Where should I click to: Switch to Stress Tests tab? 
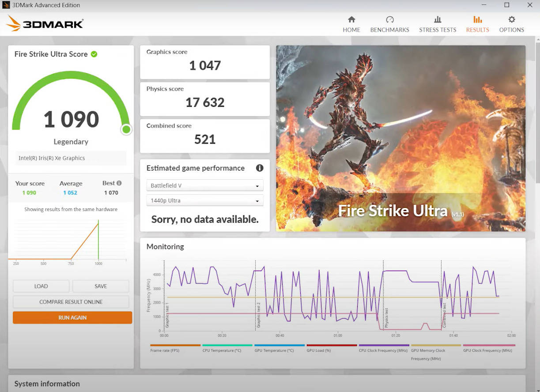pyautogui.click(x=438, y=24)
